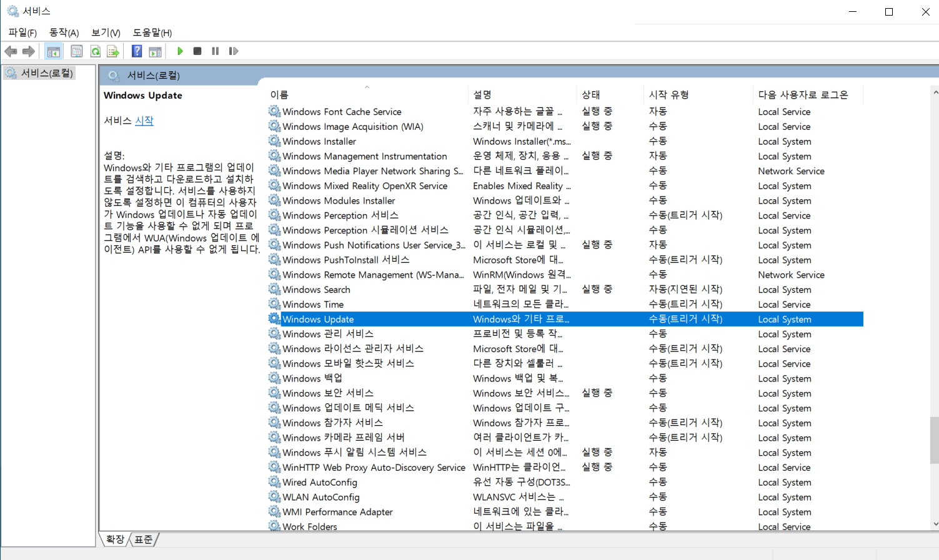Open the 동작(A) menu
939x560 pixels.
pos(64,32)
